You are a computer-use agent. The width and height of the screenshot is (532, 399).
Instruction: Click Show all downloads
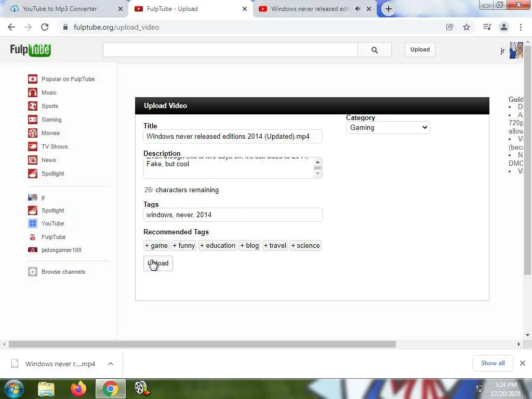[493, 363]
